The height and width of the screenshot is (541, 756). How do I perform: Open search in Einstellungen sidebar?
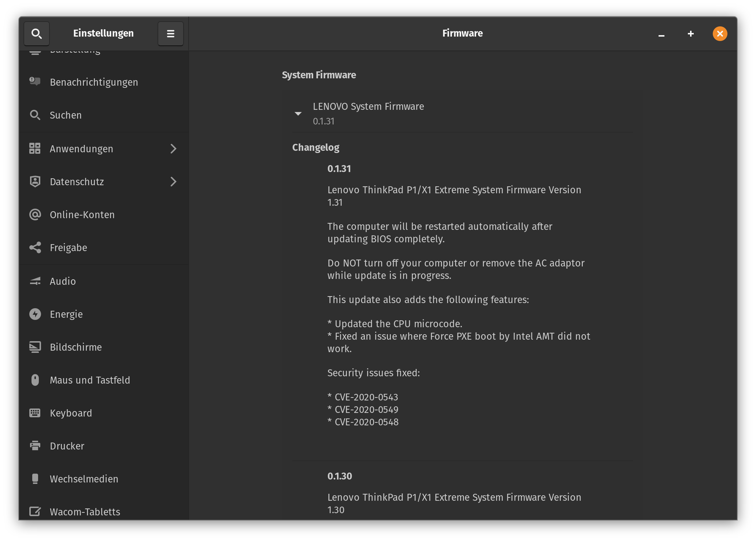(37, 33)
